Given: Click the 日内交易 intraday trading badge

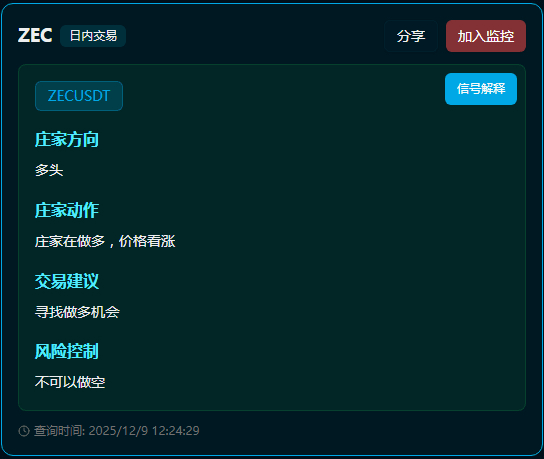Looking at the screenshot, I should [x=93, y=36].
